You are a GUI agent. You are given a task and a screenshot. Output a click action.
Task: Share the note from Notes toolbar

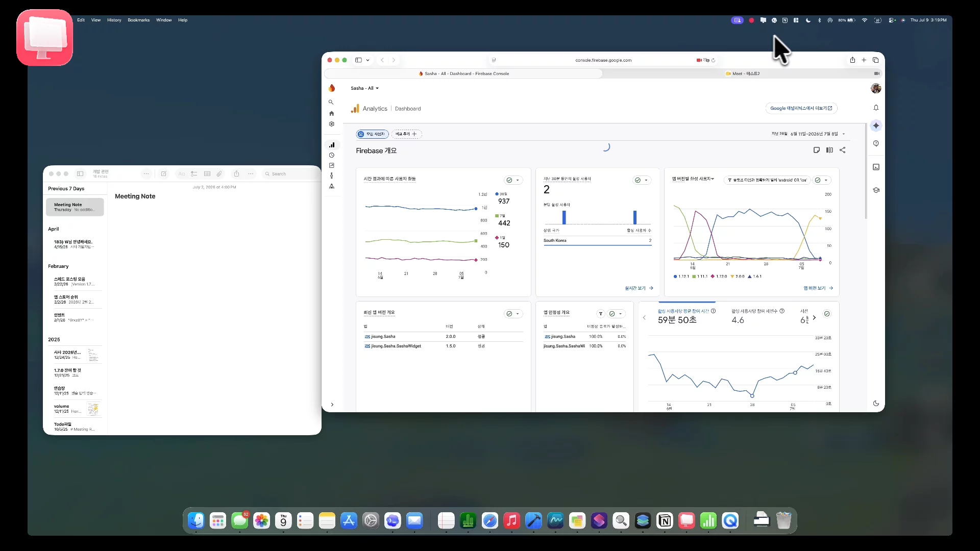pyautogui.click(x=236, y=173)
